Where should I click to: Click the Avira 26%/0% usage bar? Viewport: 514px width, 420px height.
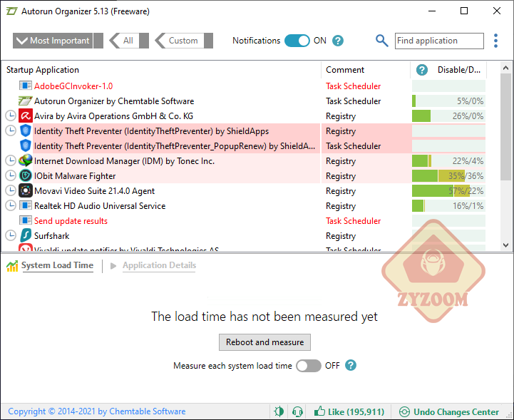448,116
